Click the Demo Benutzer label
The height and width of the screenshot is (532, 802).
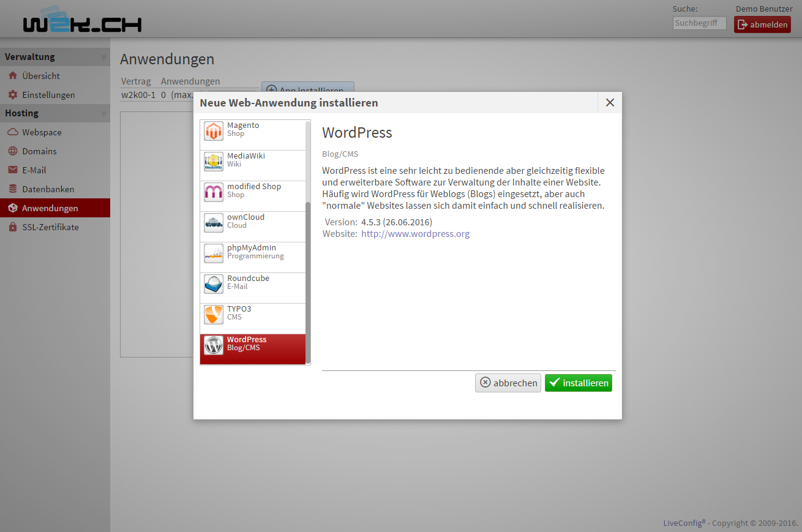(x=764, y=9)
